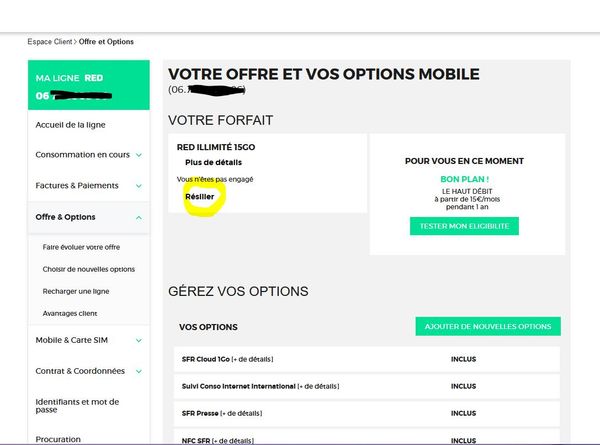600x445 pixels.
Task: Open the Procuration menu item
Action: pyautogui.click(x=58, y=439)
